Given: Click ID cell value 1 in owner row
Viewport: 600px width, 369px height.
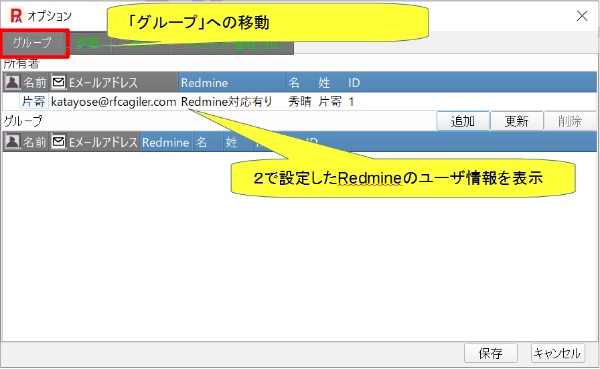Looking at the screenshot, I should 351,102.
